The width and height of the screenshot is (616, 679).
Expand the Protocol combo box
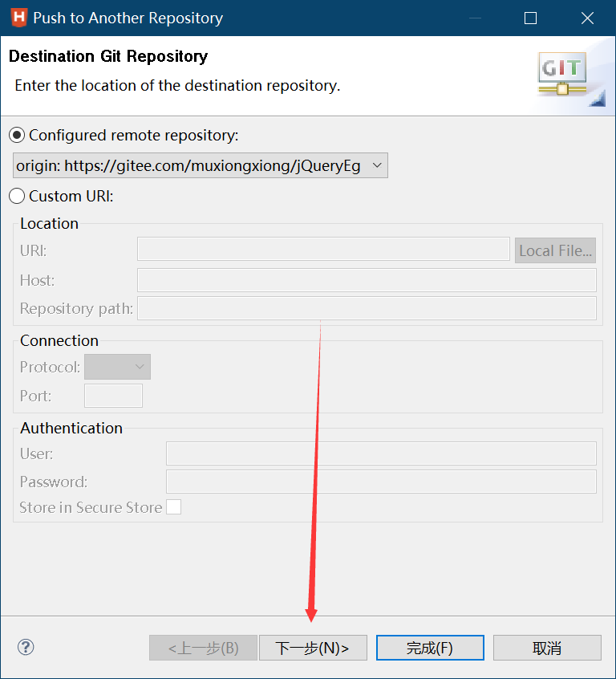click(x=117, y=367)
